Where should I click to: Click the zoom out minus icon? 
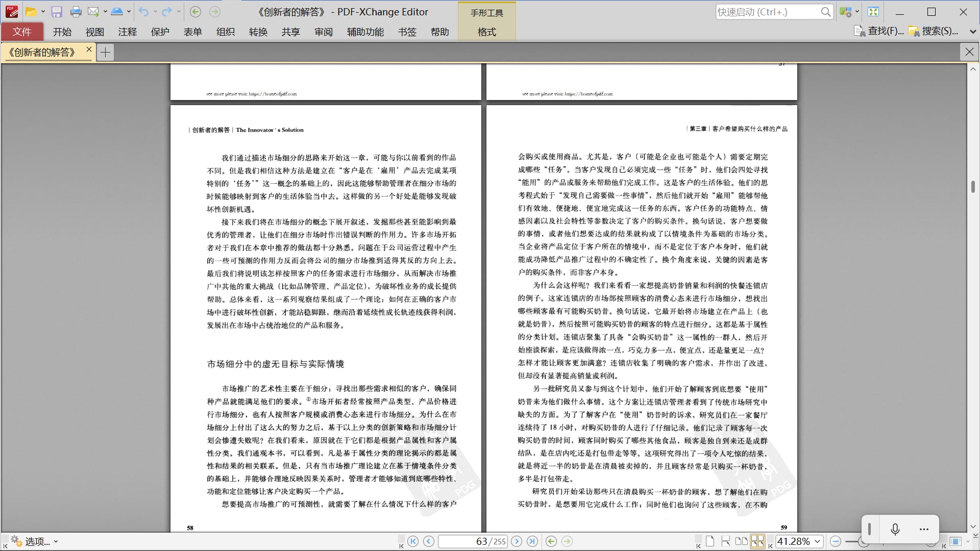tap(835, 541)
